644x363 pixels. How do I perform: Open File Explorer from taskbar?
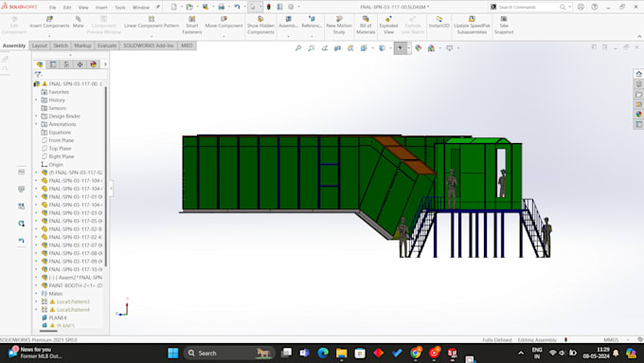[341, 354]
